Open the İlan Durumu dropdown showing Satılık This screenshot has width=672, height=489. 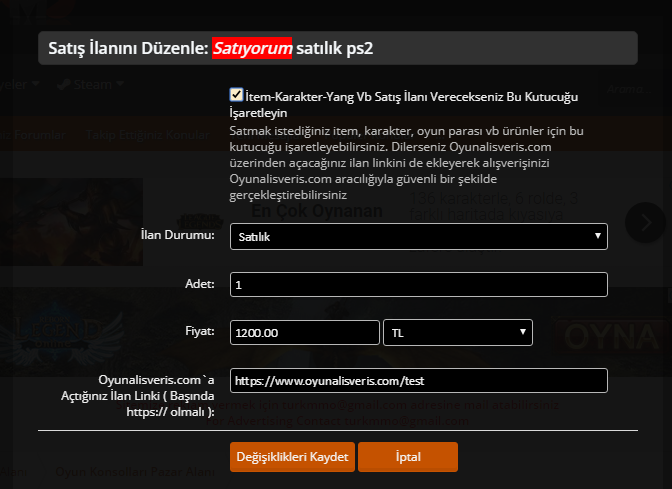419,237
